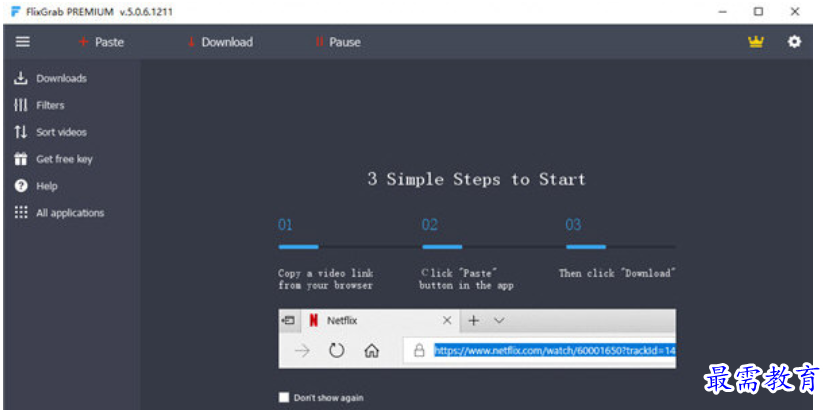Click the step 02 number
This screenshot has height=410, width=828.
429,225
